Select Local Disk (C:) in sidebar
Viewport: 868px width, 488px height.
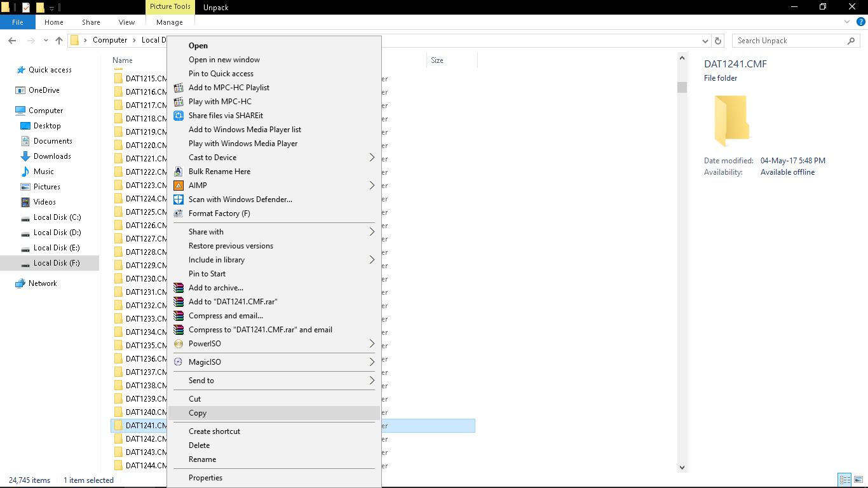57,217
